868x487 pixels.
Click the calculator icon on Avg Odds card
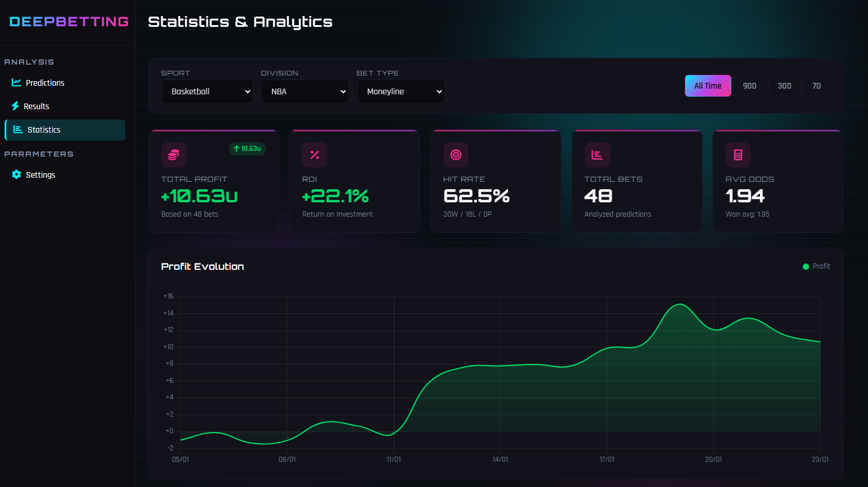tap(738, 154)
